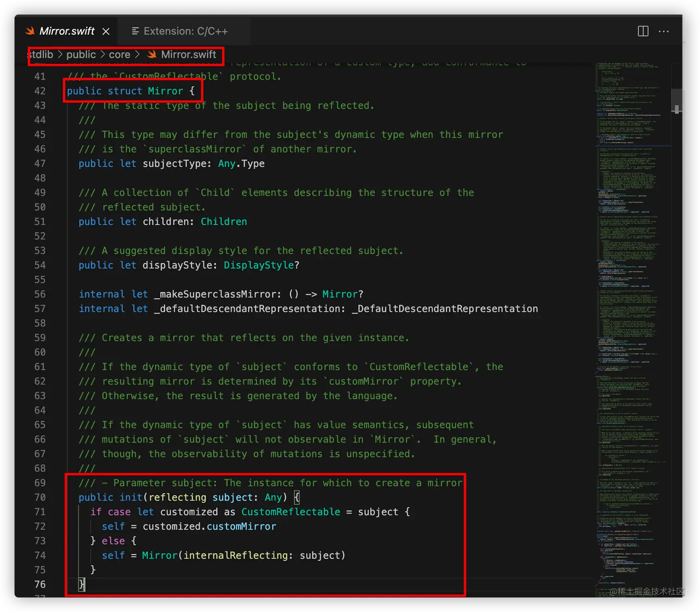Click the Swift bird icon in the Mirror.swift tab
Viewport: 700px width, 612px height.
pos(30,31)
